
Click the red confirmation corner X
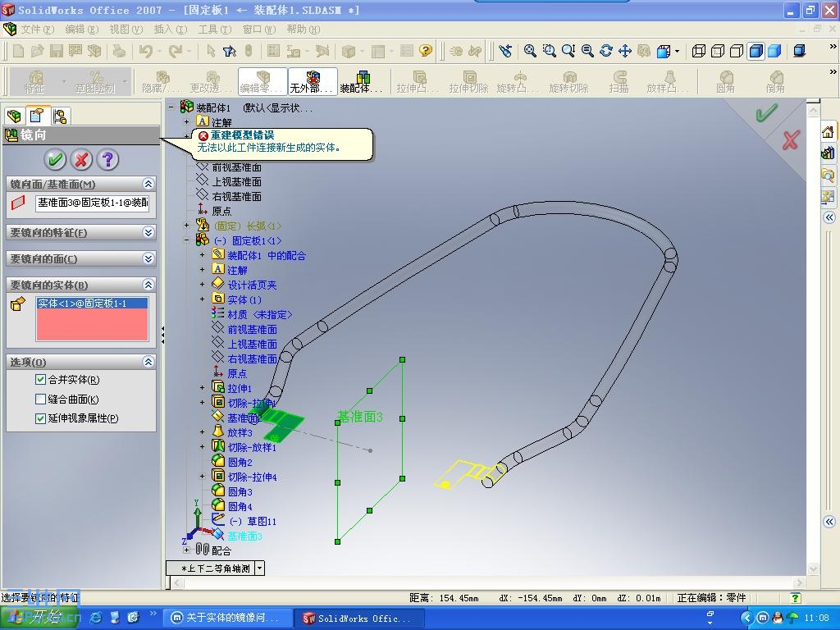pyautogui.click(x=791, y=140)
